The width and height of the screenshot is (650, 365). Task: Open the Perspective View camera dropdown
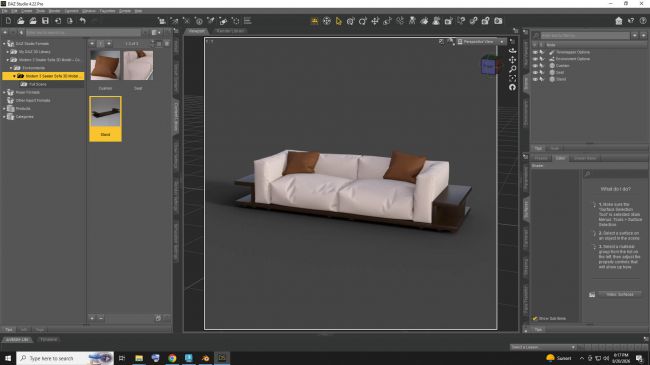coord(481,42)
